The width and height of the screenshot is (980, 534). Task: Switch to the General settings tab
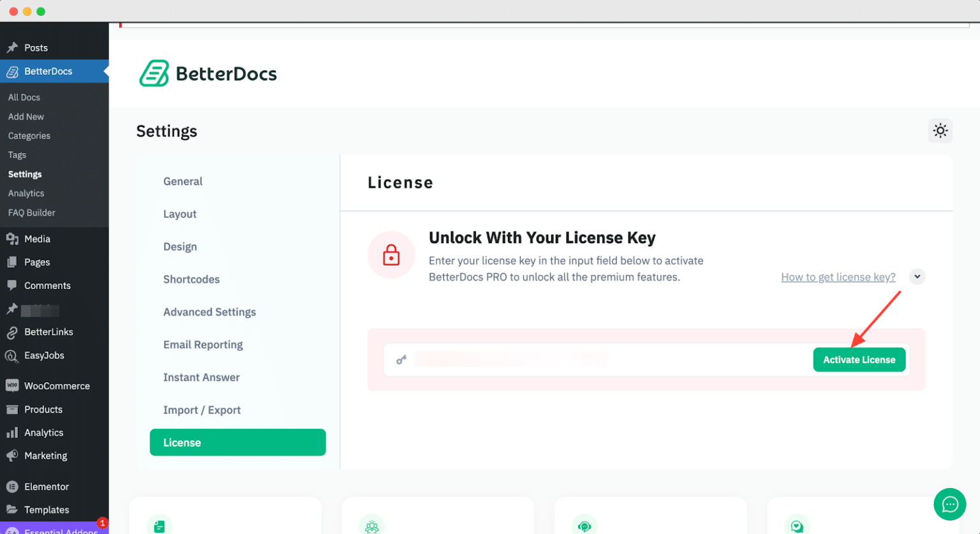(182, 181)
